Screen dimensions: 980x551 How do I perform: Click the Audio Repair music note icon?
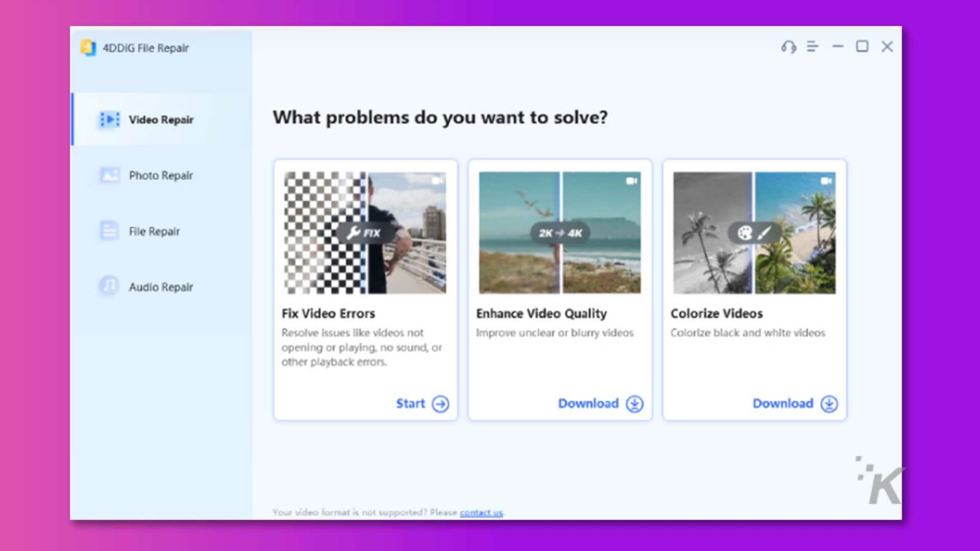coord(109,286)
